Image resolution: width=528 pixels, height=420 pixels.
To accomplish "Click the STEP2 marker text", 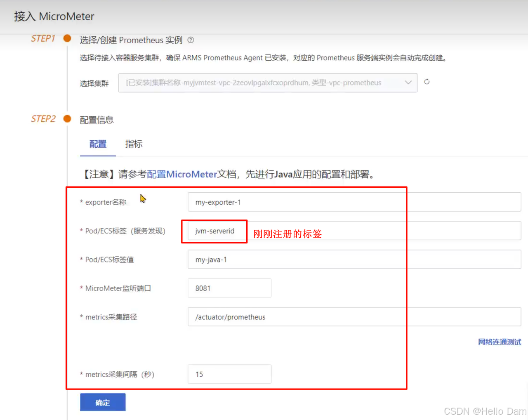I will pyautogui.click(x=43, y=119).
